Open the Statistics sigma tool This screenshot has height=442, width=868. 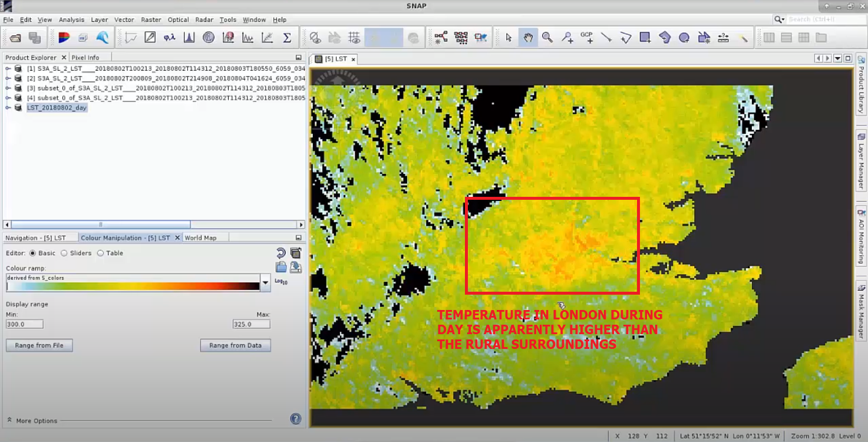287,38
